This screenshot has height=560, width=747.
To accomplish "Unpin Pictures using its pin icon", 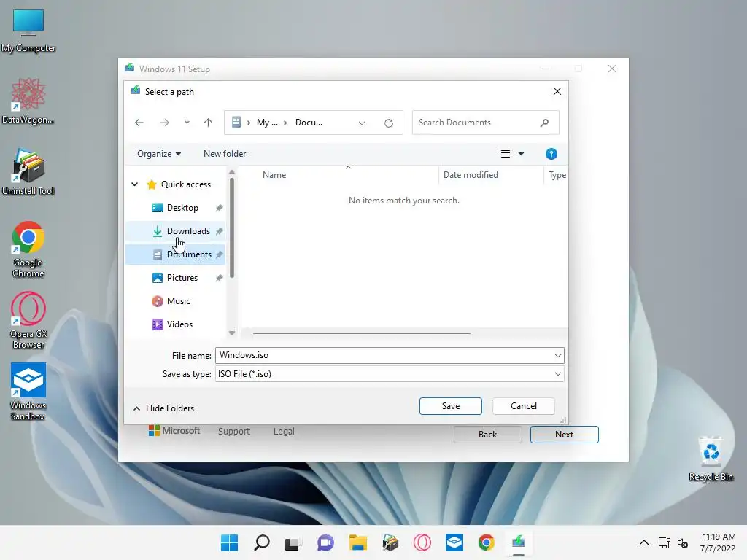I will pos(219,278).
